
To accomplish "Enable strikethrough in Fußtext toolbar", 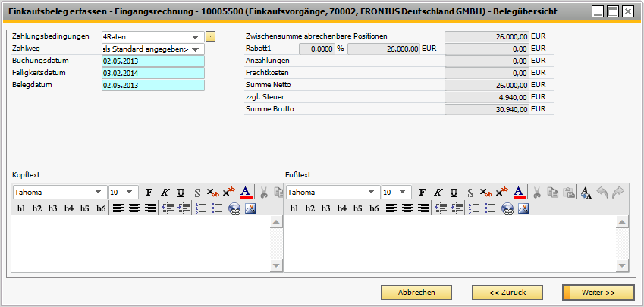I will [x=471, y=193].
